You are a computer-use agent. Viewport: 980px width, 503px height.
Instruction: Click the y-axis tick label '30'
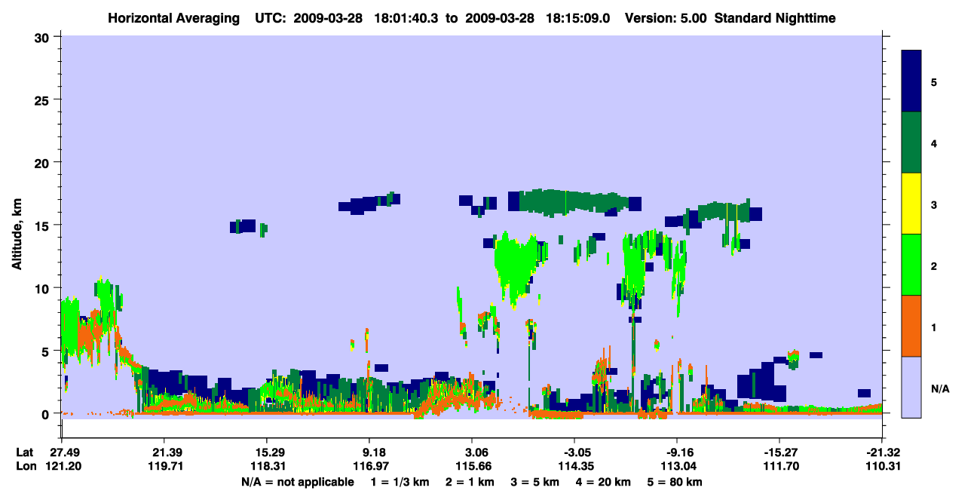[44, 37]
